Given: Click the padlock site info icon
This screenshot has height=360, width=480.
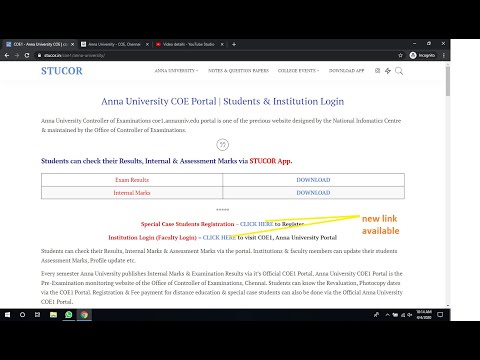Looking at the screenshot, I should 39,55.
